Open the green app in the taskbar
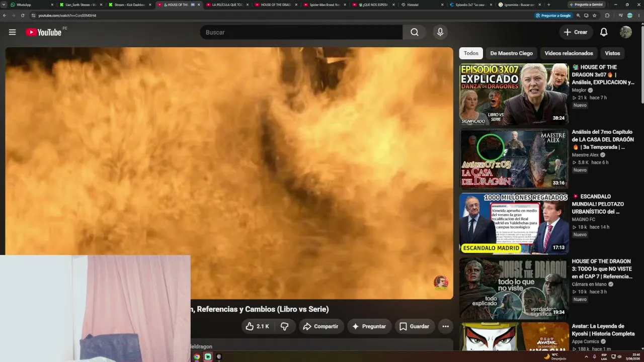The height and width of the screenshot is (362, 644). point(208,356)
